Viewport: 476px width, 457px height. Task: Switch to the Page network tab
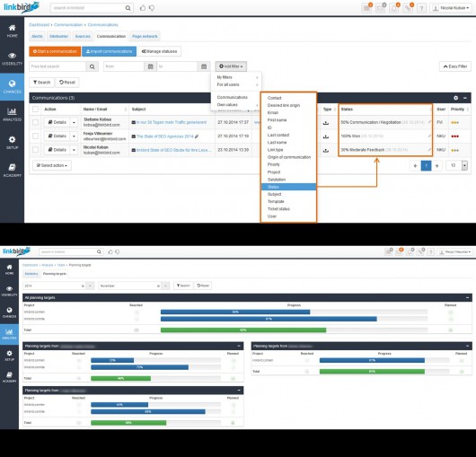[145, 37]
